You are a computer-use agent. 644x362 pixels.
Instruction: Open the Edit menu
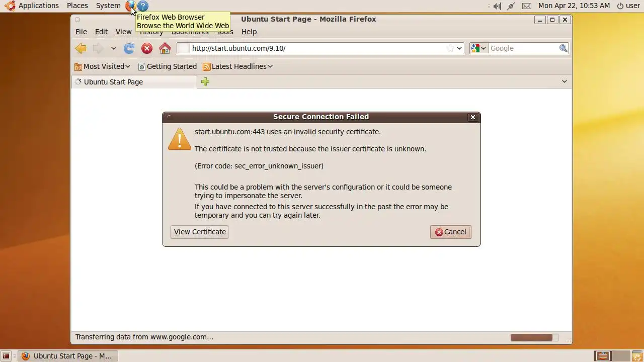[x=101, y=32]
